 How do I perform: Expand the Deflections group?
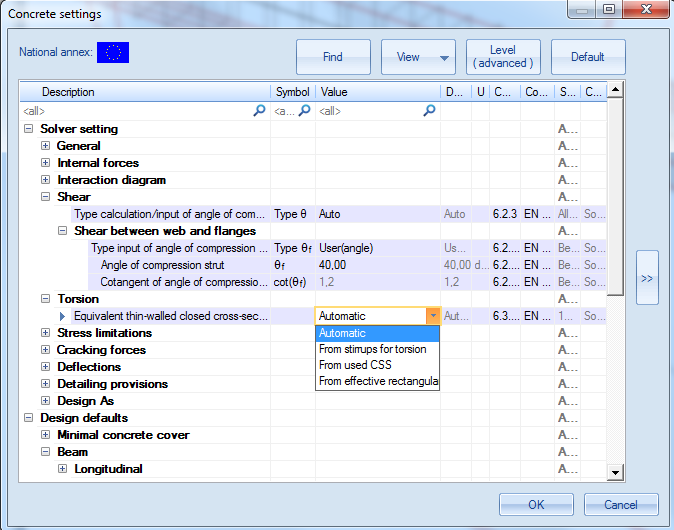point(45,367)
